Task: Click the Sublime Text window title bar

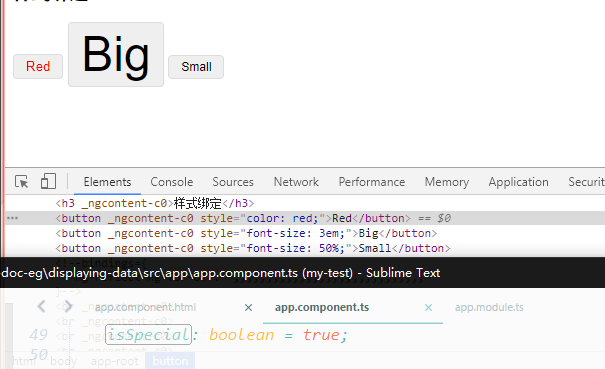Action: (302, 273)
